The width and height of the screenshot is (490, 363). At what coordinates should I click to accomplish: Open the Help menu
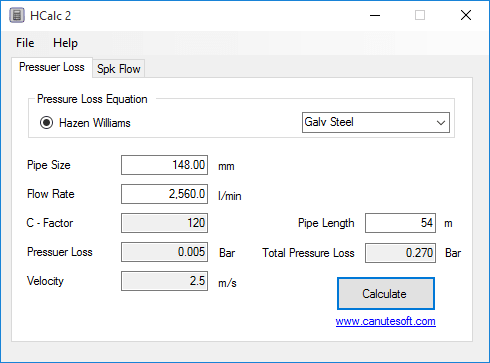65,43
